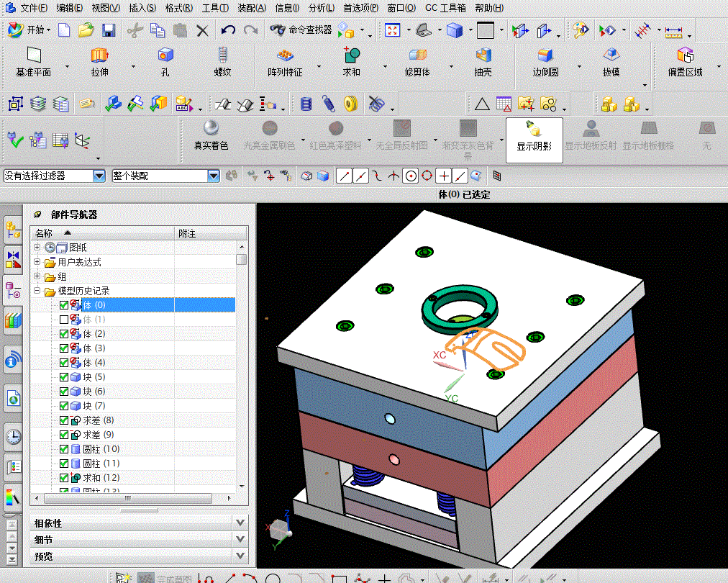Select the 圆柱 (11) tree row
Image resolution: width=728 pixels, height=583 pixels.
tap(133, 464)
